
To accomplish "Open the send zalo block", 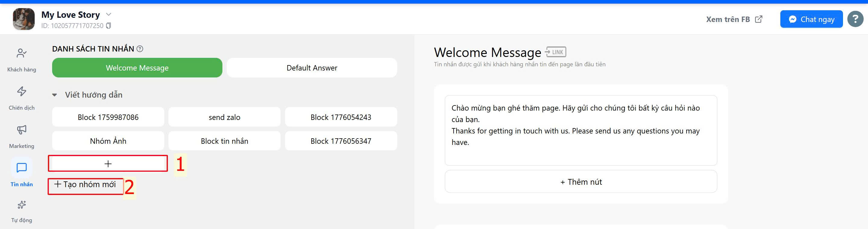I will click(225, 117).
